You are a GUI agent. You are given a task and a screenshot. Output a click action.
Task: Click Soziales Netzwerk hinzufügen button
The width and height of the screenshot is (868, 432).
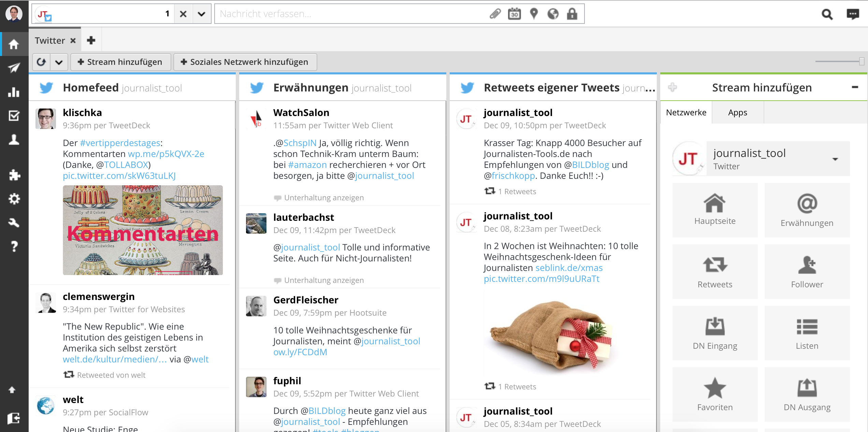245,62
